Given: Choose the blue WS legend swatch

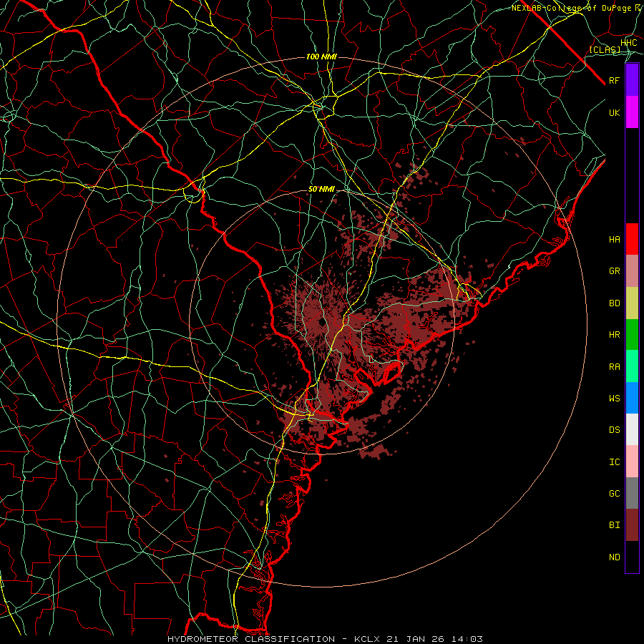Looking at the screenshot, I should click(x=632, y=398).
